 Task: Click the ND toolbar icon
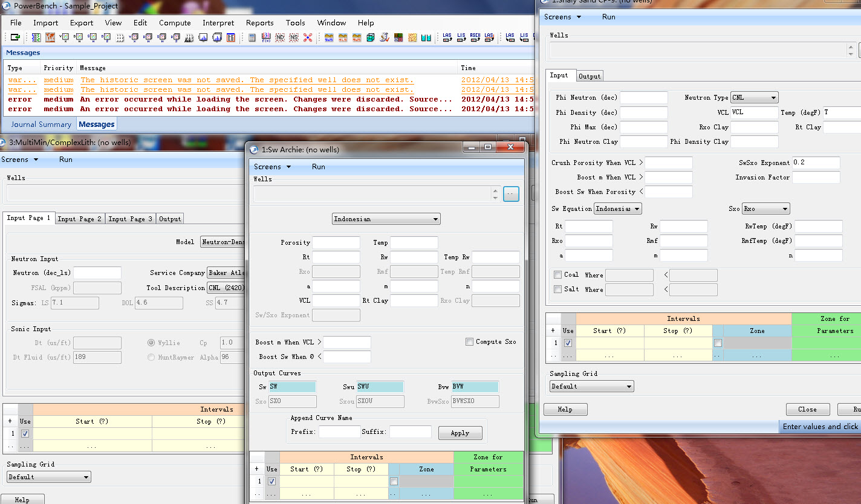pyautogui.click(x=280, y=37)
